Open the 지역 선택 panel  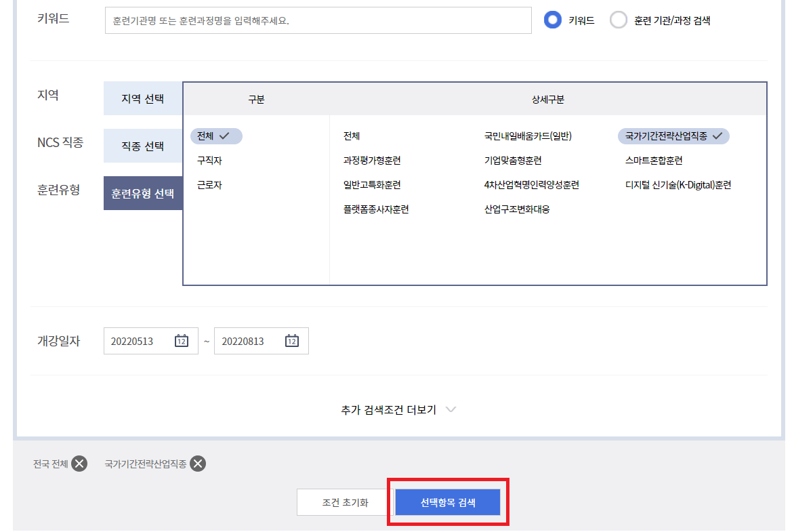(x=143, y=98)
